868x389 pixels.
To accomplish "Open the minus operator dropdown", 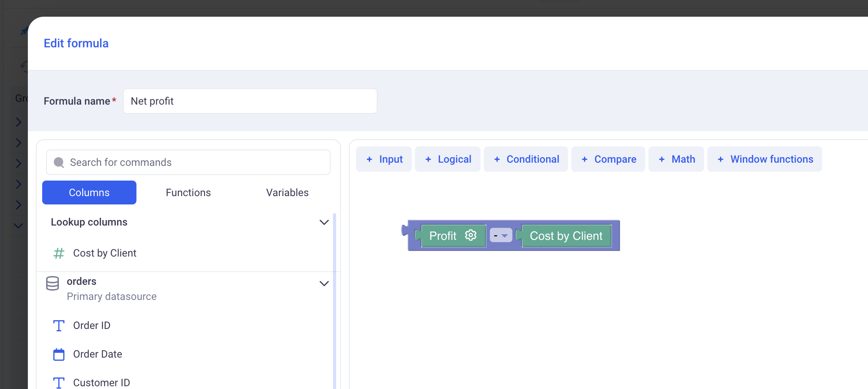I will pyautogui.click(x=501, y=235).
